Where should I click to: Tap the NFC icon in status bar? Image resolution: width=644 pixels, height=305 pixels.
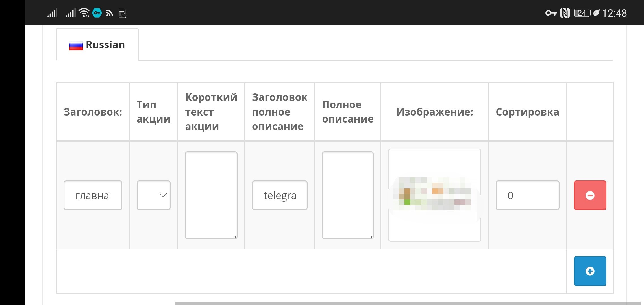point(565,13)
